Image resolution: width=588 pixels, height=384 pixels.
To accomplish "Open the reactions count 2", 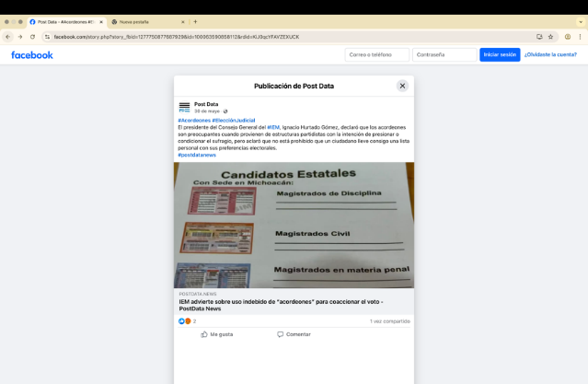I will coord(195,321).
